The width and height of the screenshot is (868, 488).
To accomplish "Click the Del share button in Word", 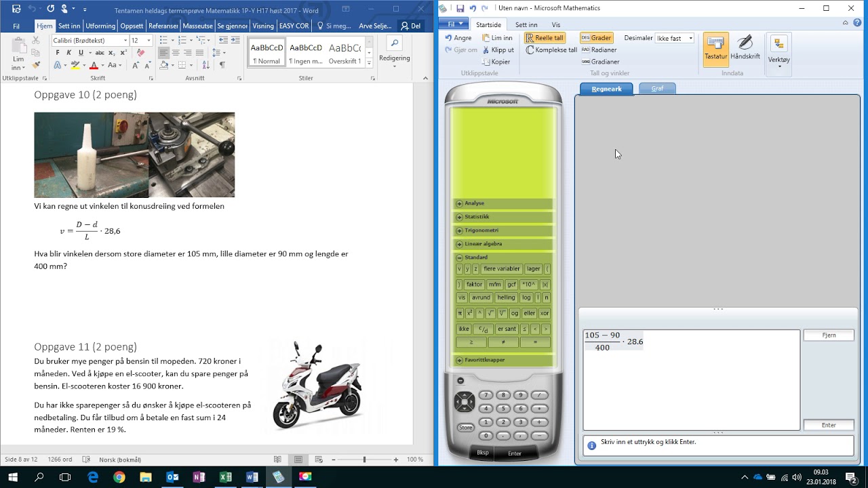I will (x=411, y=26).
